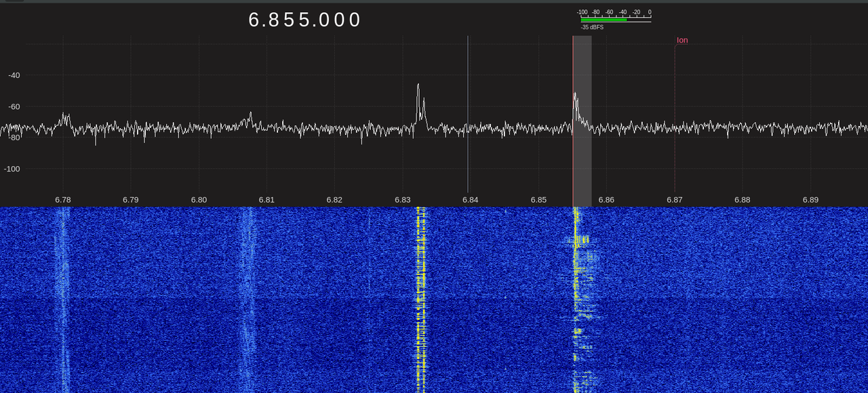The width and height of the screenshot is (868, 393).
Task: Click the -100 dB scale label
Action: click(x=12, y=169)
